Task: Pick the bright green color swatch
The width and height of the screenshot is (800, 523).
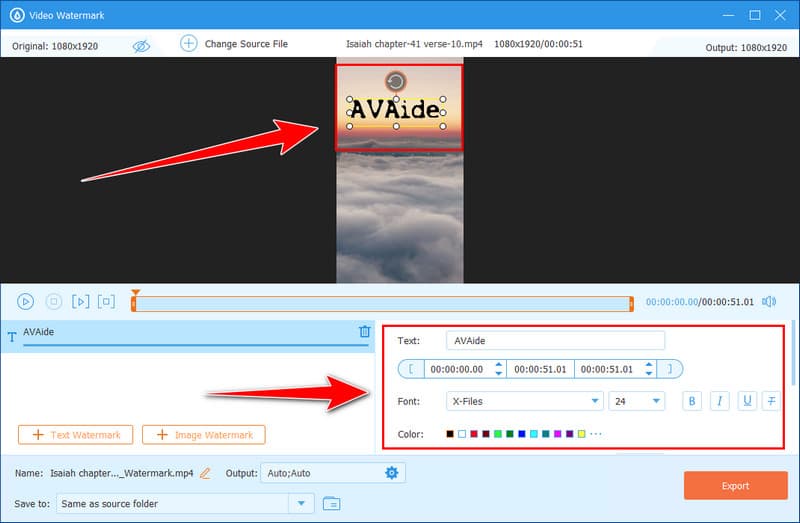Action: 498,434
